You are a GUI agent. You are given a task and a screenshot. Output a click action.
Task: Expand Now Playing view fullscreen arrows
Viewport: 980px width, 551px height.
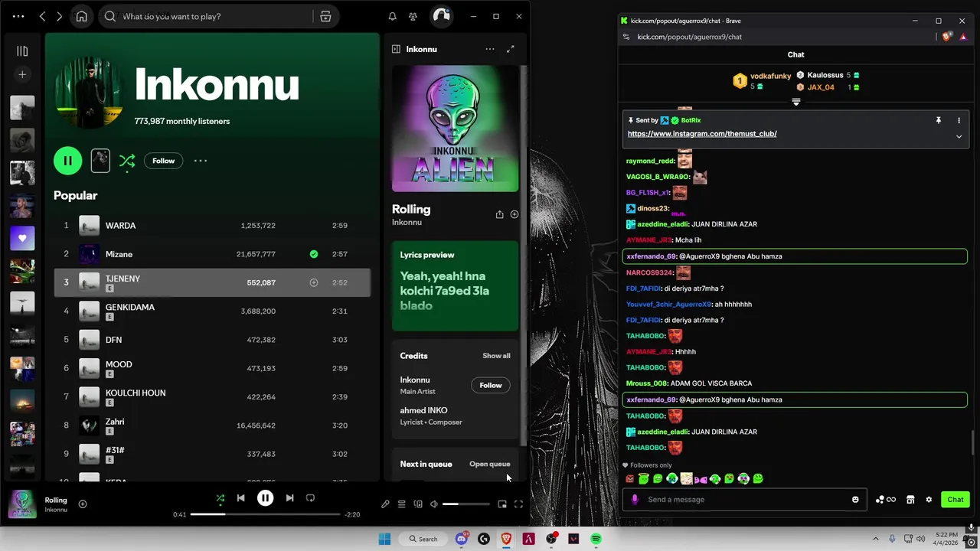point(510,49)
